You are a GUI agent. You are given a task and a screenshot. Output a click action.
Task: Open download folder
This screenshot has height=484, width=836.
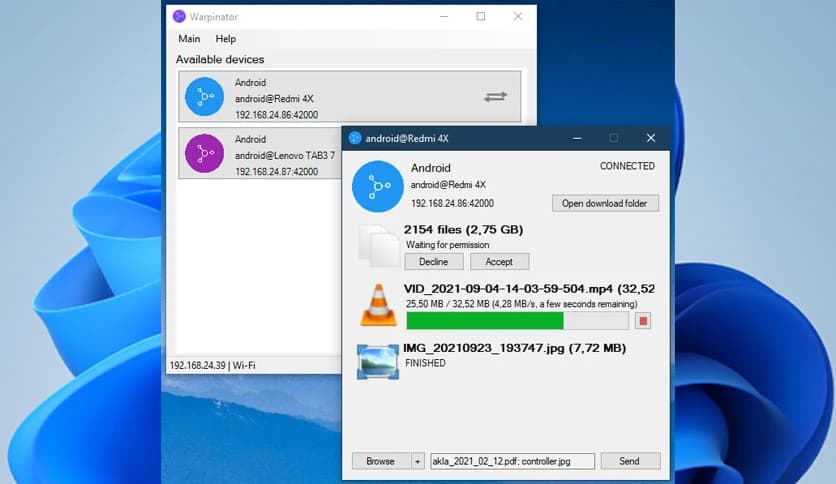(x=605, y=203)
